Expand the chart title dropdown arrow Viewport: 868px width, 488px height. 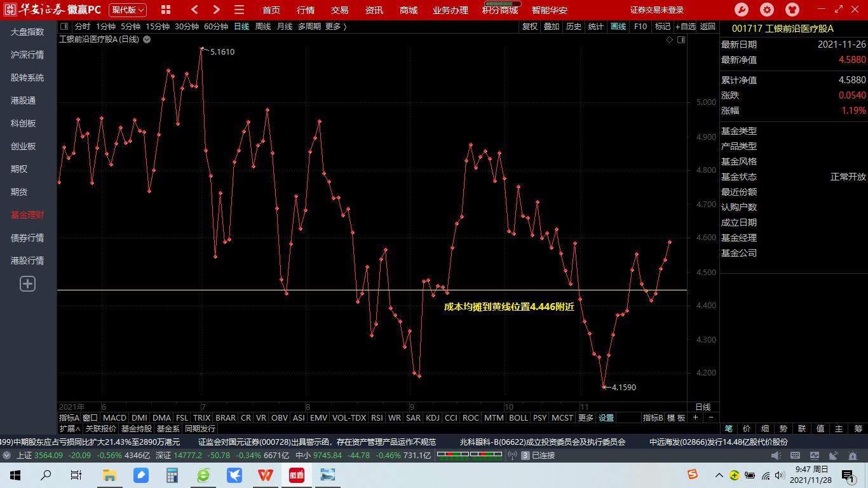(x=147, y=39)
